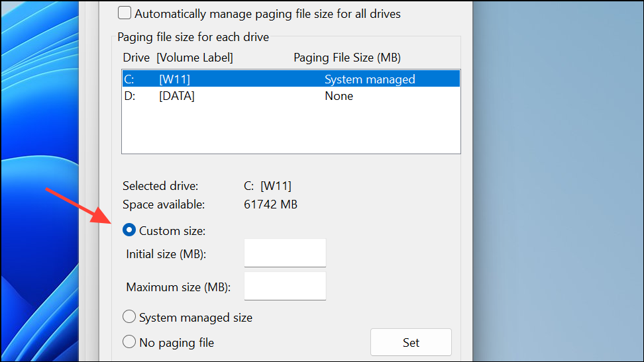Click the 'Drive [Volume Label]' column header
The image size is (644, 362).
coord(178,58)
